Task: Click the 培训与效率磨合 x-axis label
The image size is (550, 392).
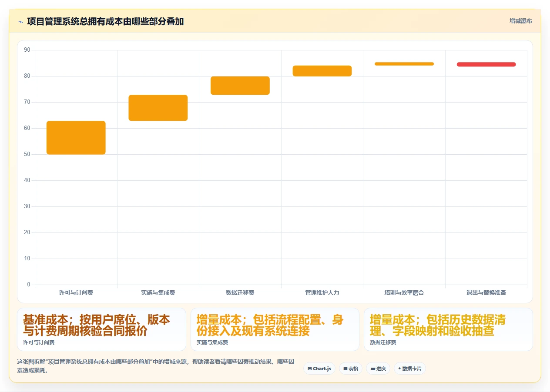Action: [404, 293]
